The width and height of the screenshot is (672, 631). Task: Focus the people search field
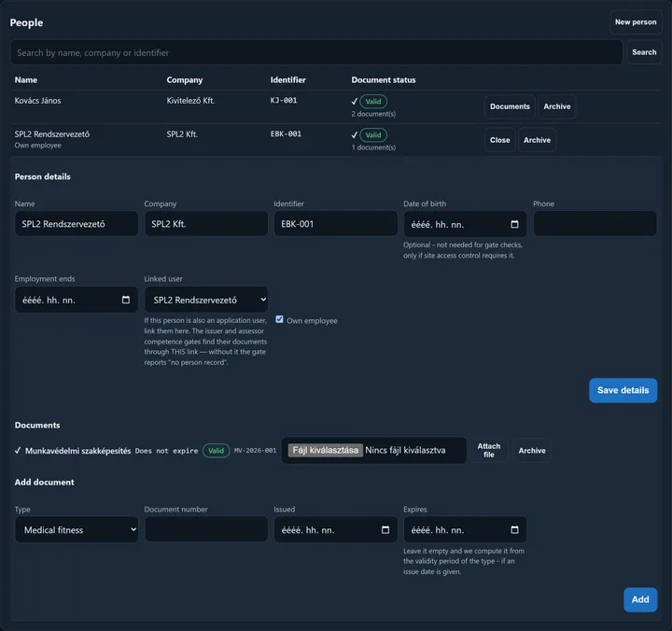[316, 52]
